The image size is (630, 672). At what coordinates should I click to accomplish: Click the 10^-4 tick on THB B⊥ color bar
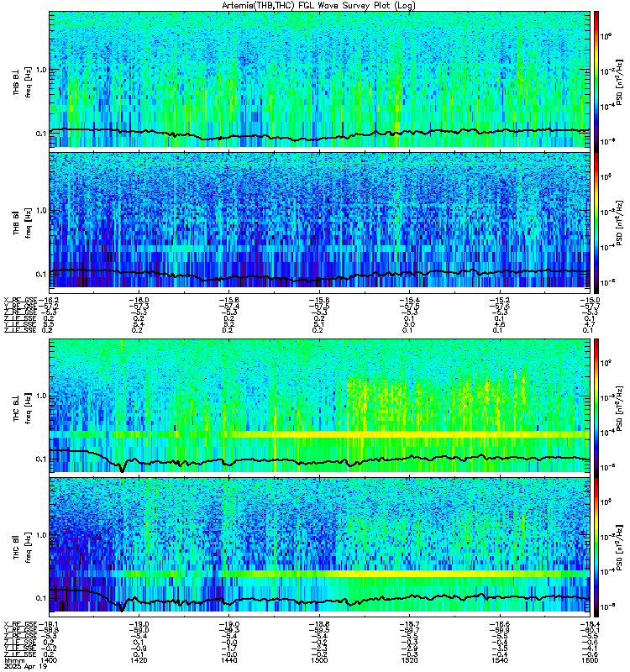[606, 107]
